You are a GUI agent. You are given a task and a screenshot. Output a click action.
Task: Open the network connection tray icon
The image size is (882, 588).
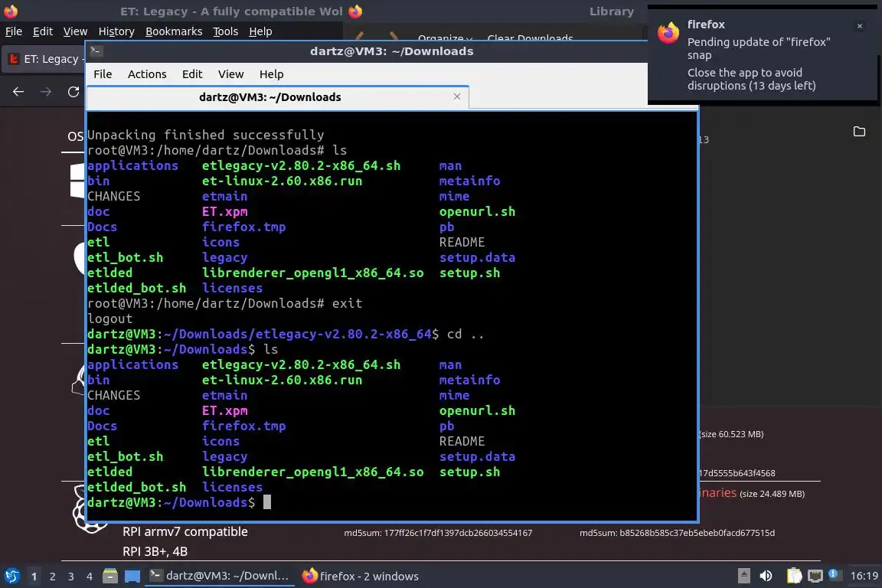pos(815,576)
